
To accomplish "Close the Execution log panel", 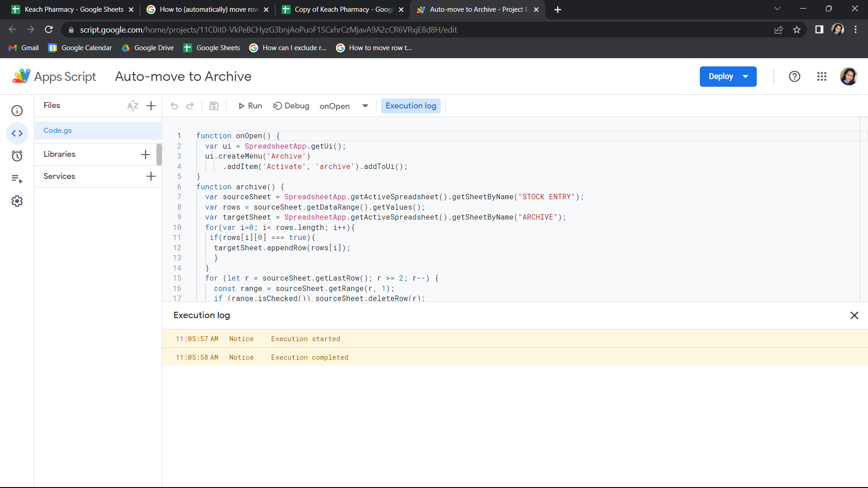I will tap(854, 315).
